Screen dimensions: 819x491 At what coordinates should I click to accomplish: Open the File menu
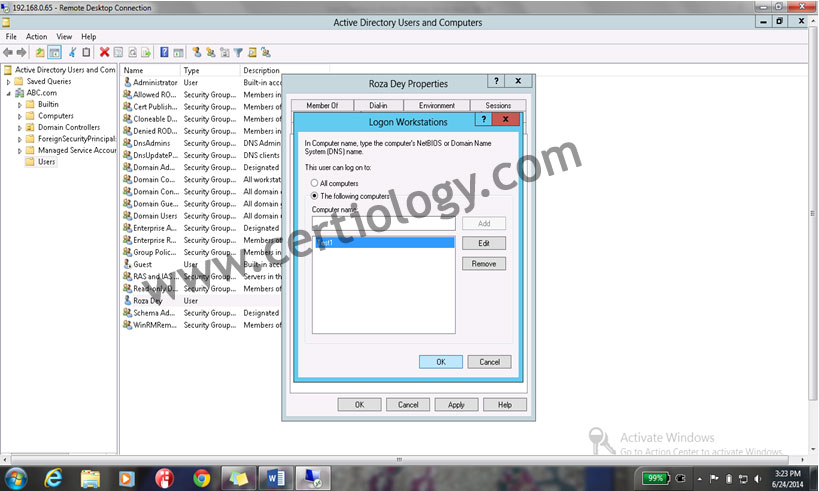tap(11, 37)
